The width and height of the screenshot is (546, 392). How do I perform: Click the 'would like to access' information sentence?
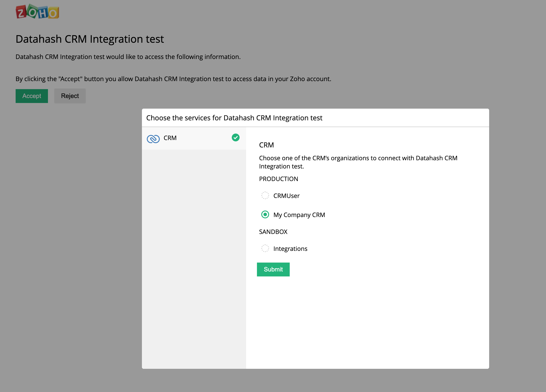point(128,57)
